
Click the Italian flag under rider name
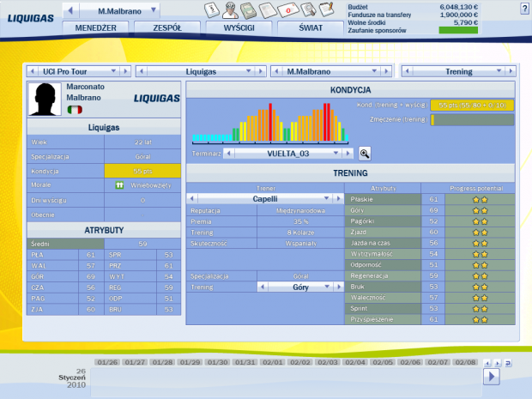[x=75, y=110]
